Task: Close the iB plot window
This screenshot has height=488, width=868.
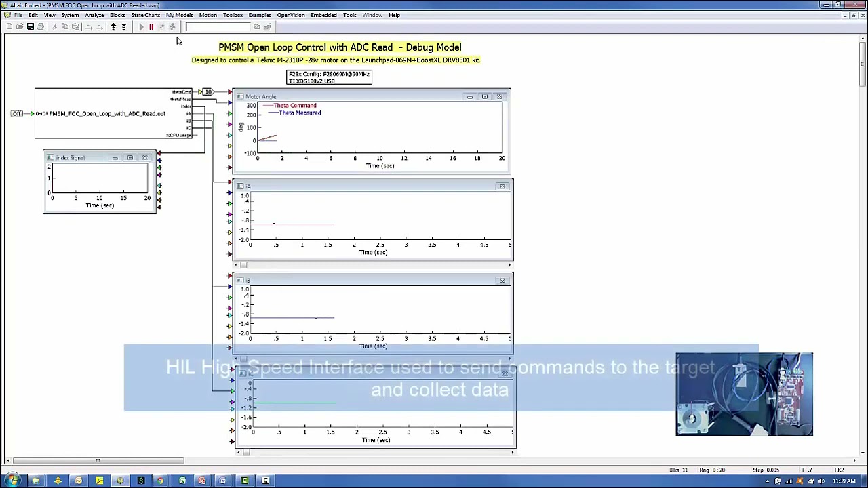Action: point(502,281)
